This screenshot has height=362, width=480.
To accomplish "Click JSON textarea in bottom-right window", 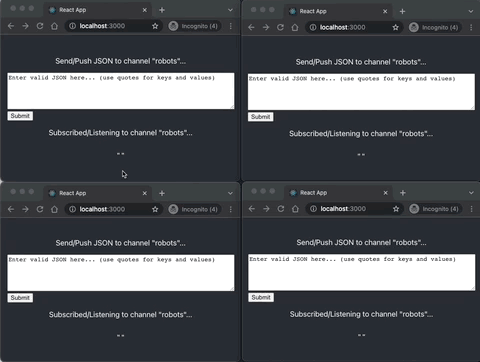I will pos(362,272).
